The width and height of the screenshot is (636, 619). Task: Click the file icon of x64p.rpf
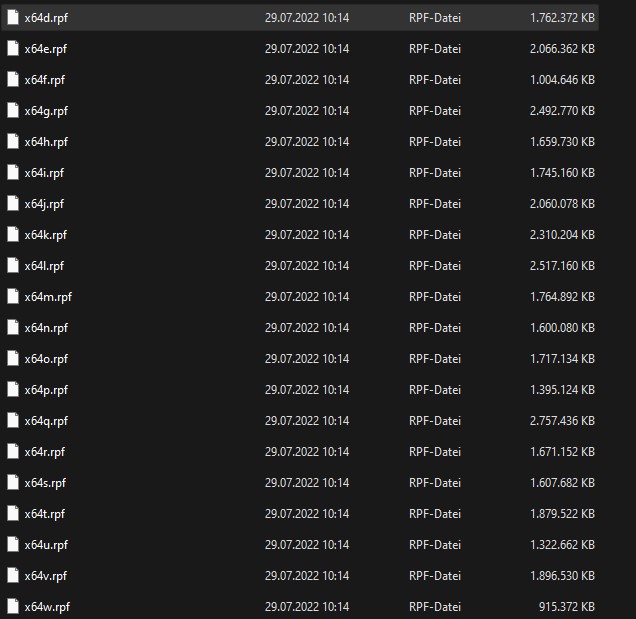(x=13, y=389)
